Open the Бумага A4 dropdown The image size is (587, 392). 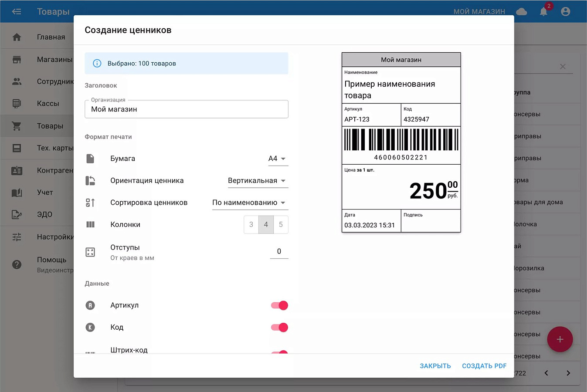pyautogui.click(x=278, y=159)
